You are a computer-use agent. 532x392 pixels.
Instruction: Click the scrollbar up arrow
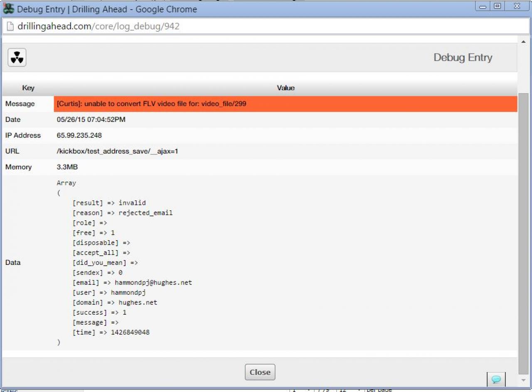[x=523, y=41]
